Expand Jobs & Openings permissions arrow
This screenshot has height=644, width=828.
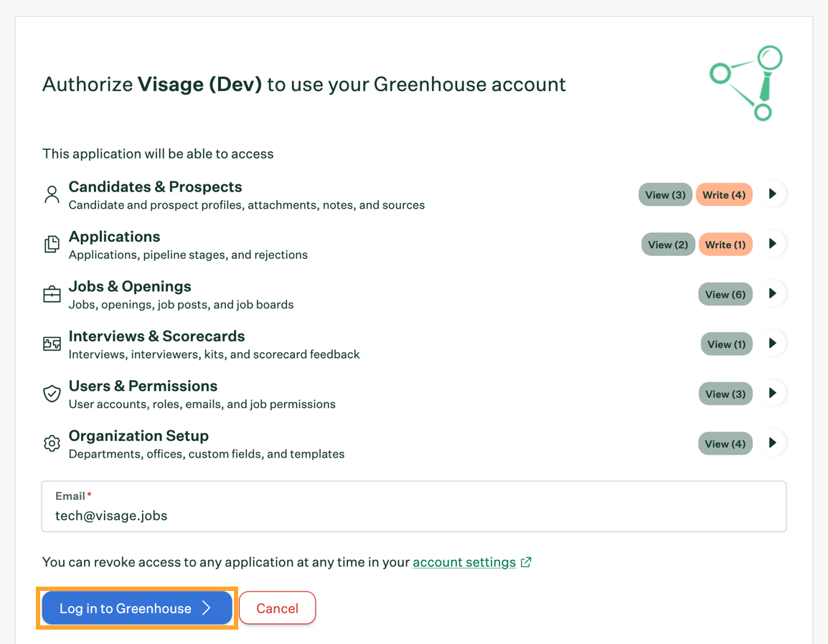[773, 293]
